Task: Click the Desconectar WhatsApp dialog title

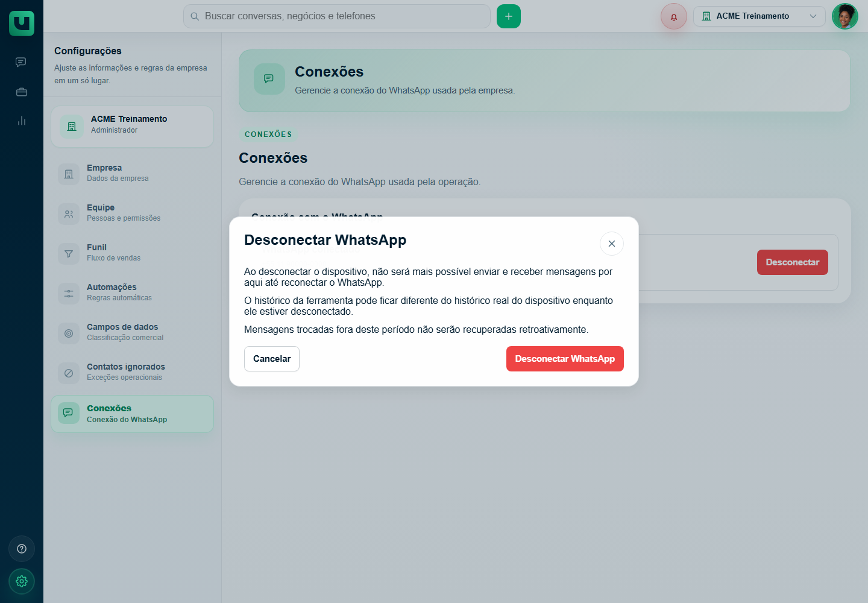Action: pos(325,240)
